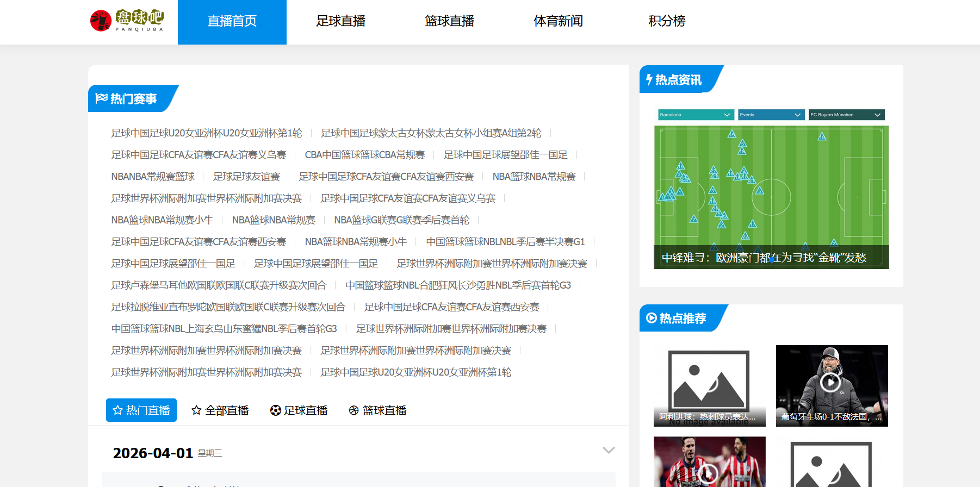Open 中国篮球篮球NBLNBL季后赛半决赛G1 link
980x487 pixels.
click(506, 242)
